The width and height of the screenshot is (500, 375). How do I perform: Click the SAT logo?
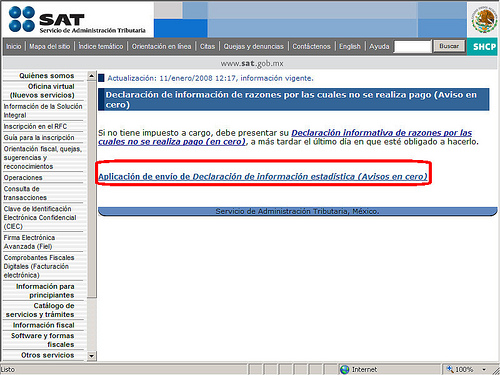(77, 20)
